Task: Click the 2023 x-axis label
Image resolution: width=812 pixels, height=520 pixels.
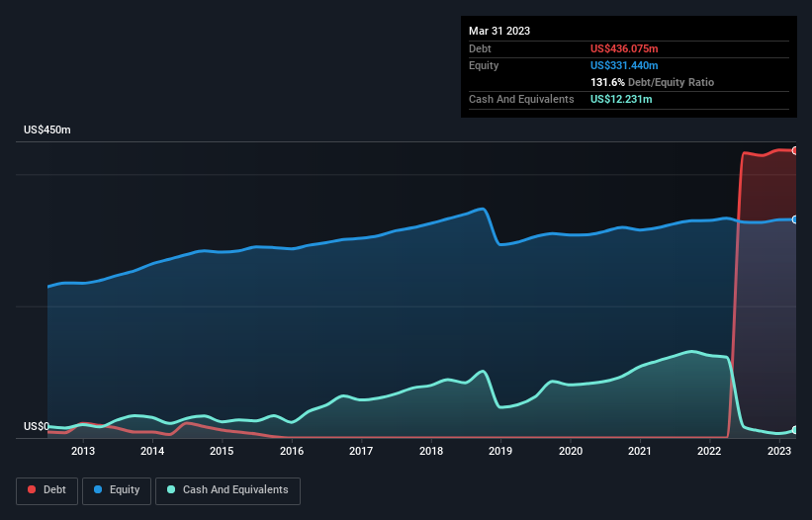Action: click(778, 451)
